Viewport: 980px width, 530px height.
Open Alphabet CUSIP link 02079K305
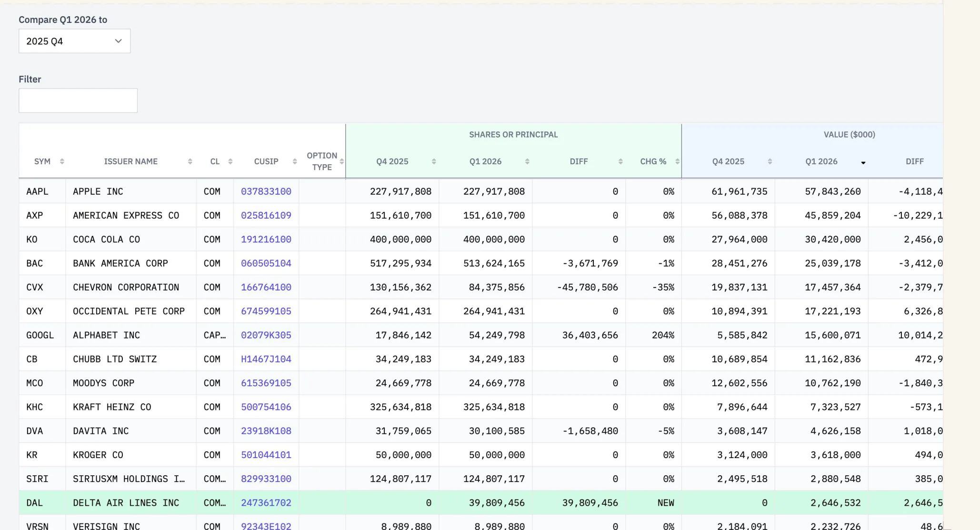click(266, 335)
